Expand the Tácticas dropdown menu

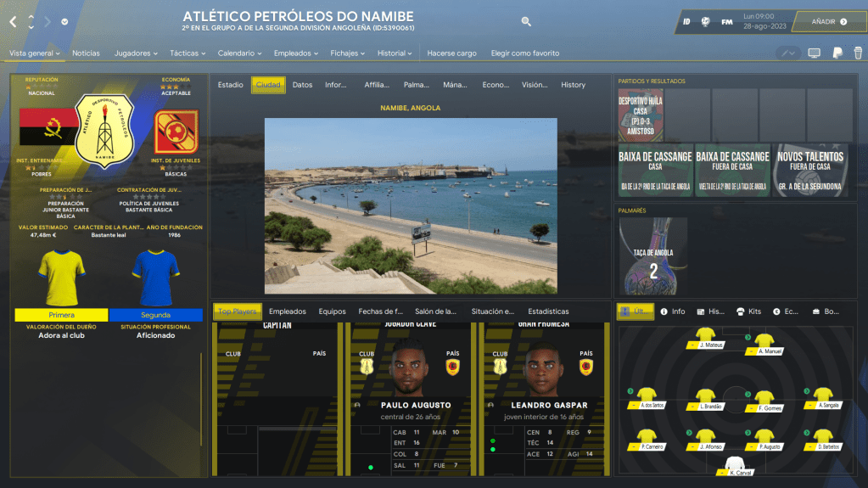(x=188, y=53)
